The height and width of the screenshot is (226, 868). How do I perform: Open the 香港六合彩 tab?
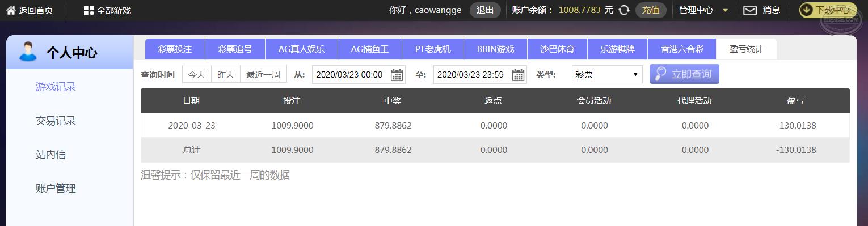pos(682,49)
